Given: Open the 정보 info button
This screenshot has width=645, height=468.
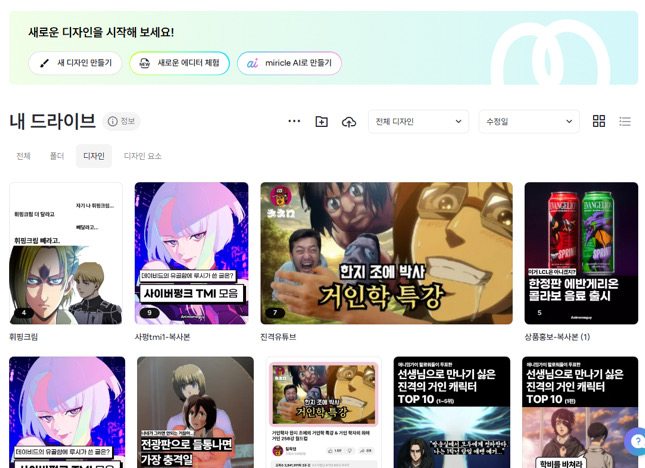Looking at the screenshot, I should tap(121, 121).
